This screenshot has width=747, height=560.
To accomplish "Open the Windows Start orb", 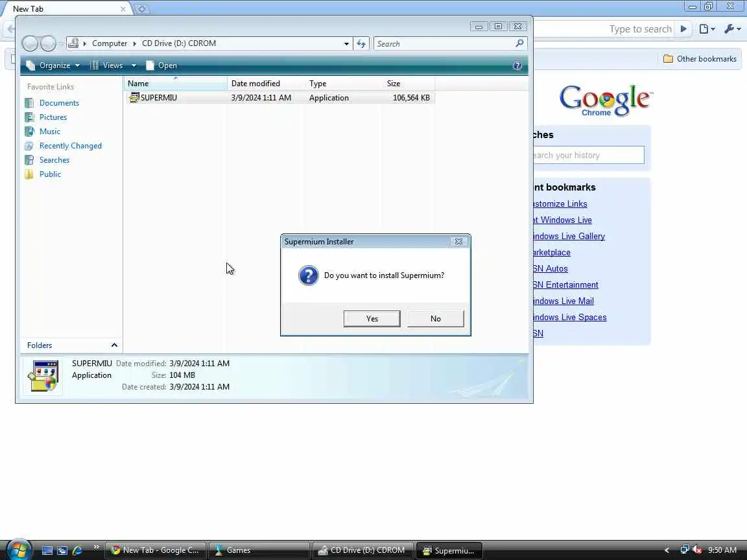I will pos(19,549).
